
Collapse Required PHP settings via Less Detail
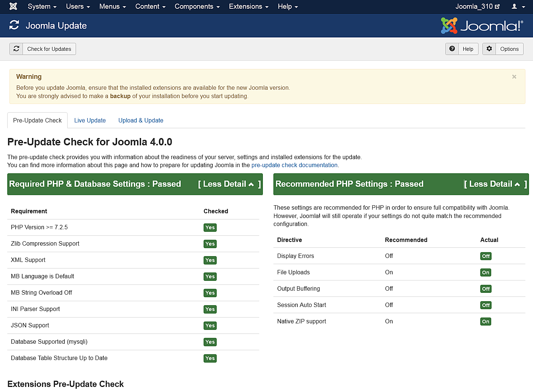pos(228,184)
